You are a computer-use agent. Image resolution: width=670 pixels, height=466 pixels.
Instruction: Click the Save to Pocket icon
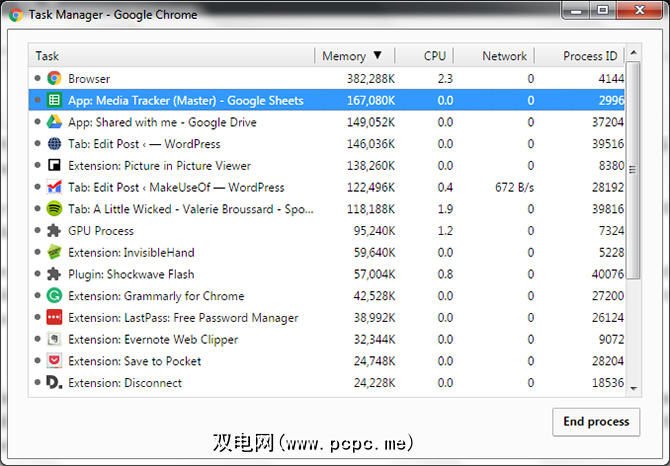(54, 361)
